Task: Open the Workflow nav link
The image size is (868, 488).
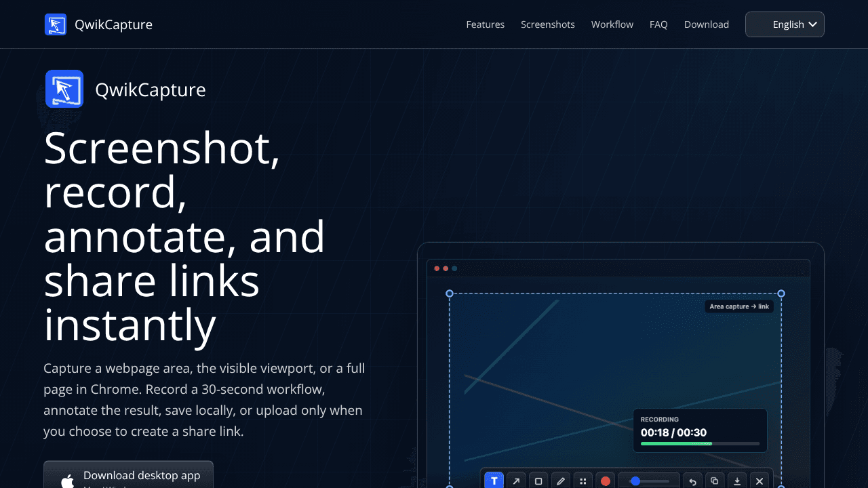Action: tap(612, 24)
